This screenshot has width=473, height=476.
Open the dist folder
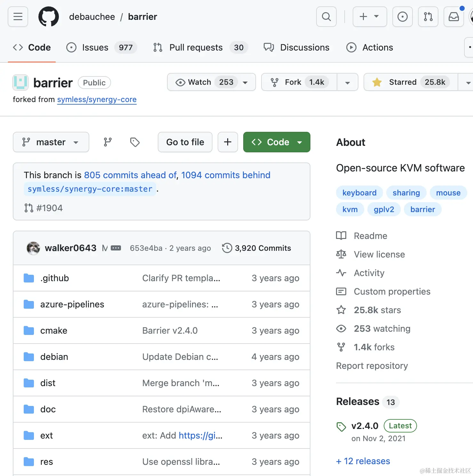[x=48, y=383]
